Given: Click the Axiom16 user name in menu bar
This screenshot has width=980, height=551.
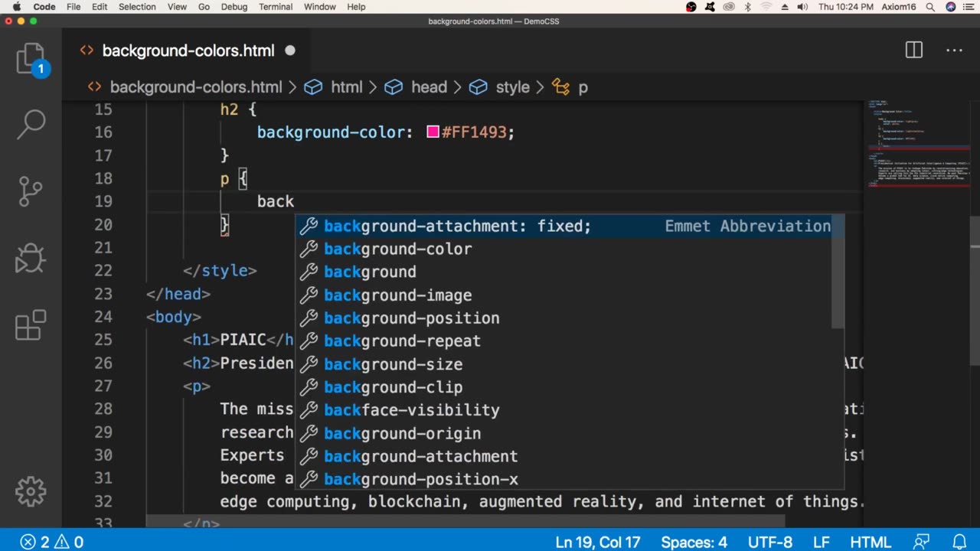Looking at the screenshot, I should coord(900,7).
